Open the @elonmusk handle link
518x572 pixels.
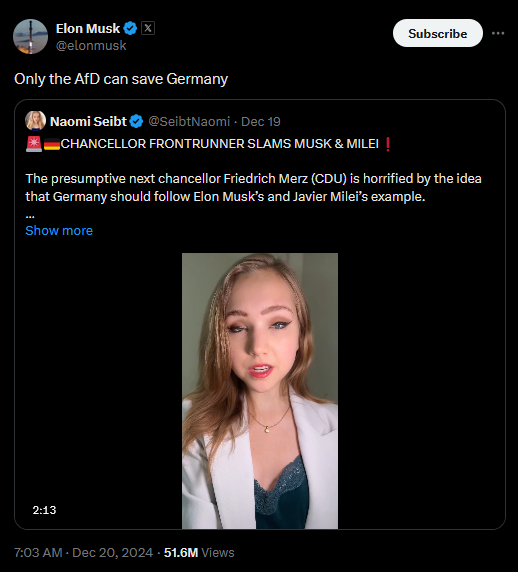pos(91,46)
